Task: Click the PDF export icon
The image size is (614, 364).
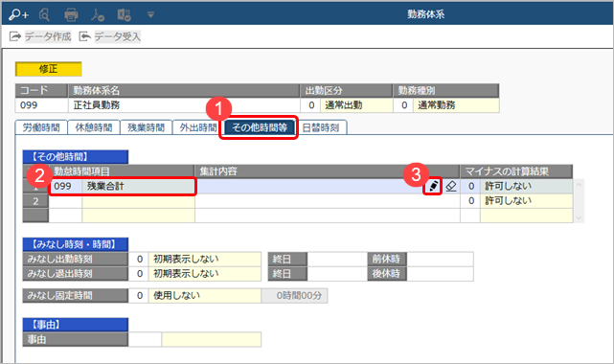Action: pos(97,15)
